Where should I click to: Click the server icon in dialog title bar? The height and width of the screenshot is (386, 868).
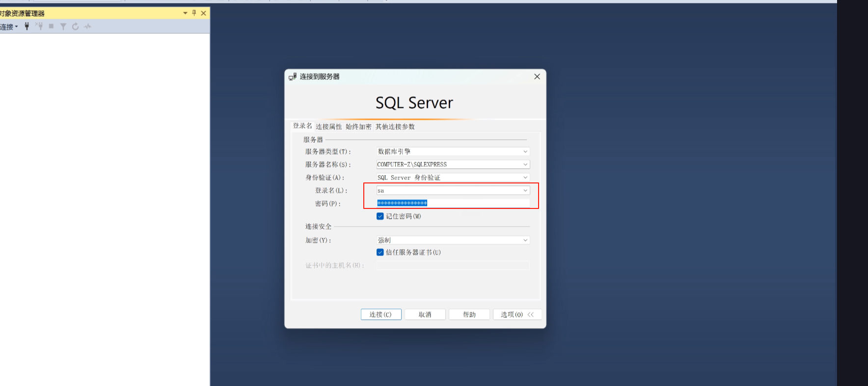click(x=293, y=77)
